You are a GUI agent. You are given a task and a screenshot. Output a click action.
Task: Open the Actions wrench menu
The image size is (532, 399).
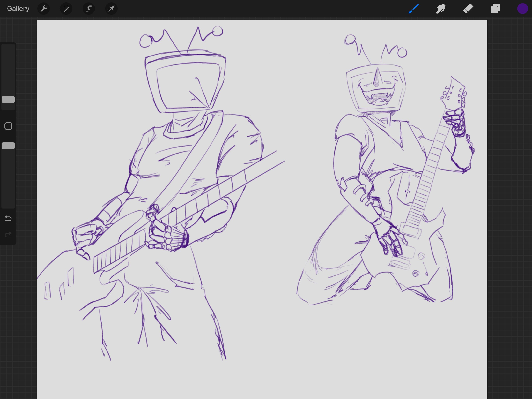44,9
